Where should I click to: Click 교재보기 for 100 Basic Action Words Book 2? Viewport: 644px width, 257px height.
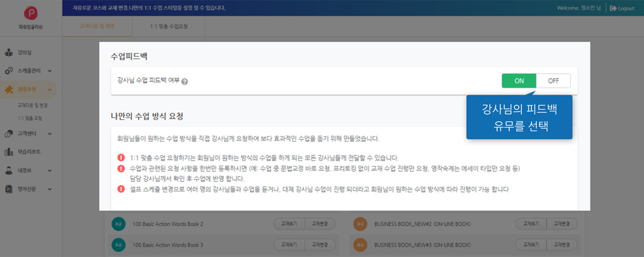pos(289,224)
